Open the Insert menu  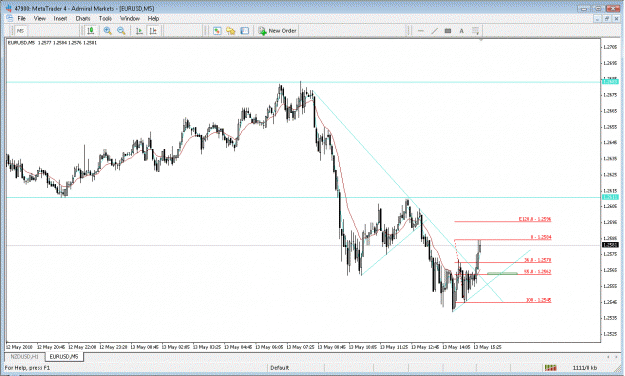60,18
